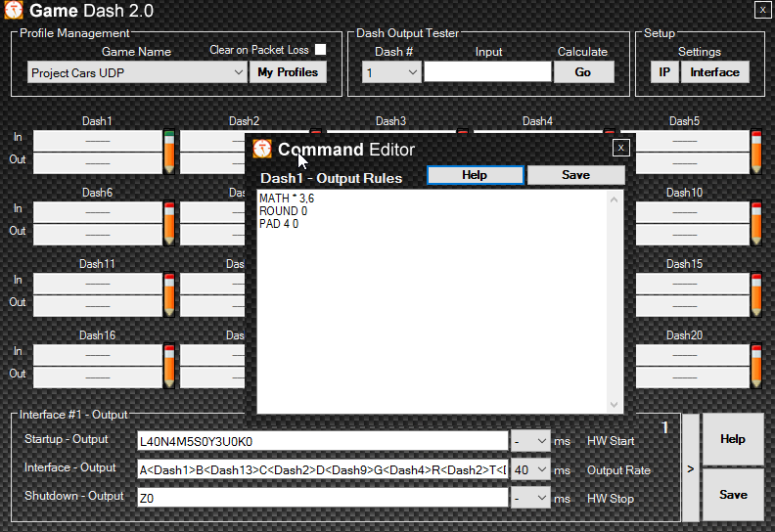Click Shutdown - Output text field
This screenshot has height=532, width=775.
pos(322,498)
